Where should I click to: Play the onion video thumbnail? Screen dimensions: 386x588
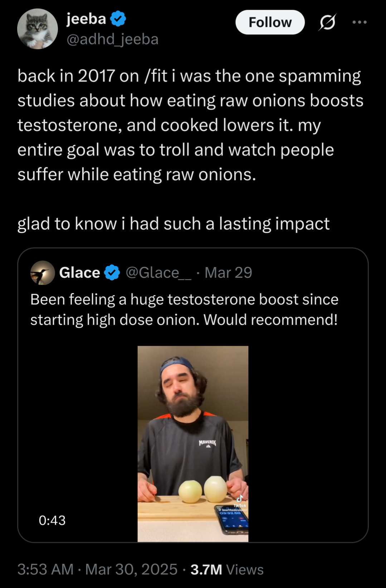tap(193, 444)
